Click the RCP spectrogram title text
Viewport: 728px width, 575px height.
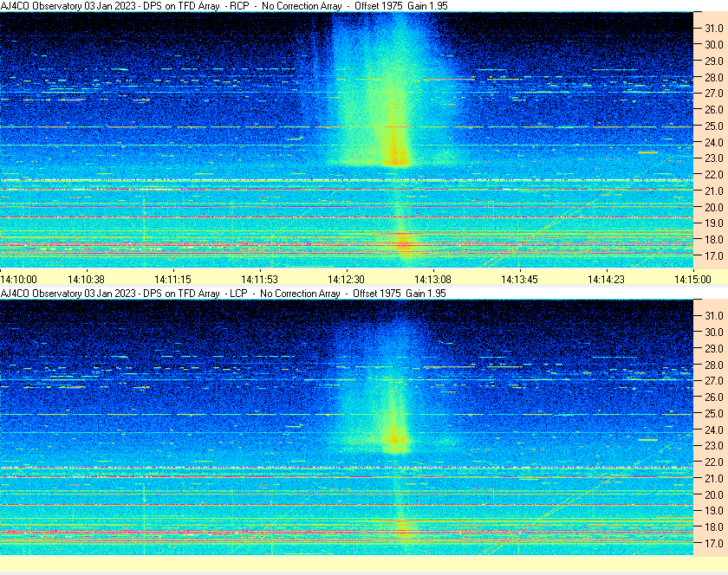(x=224, y=6)
